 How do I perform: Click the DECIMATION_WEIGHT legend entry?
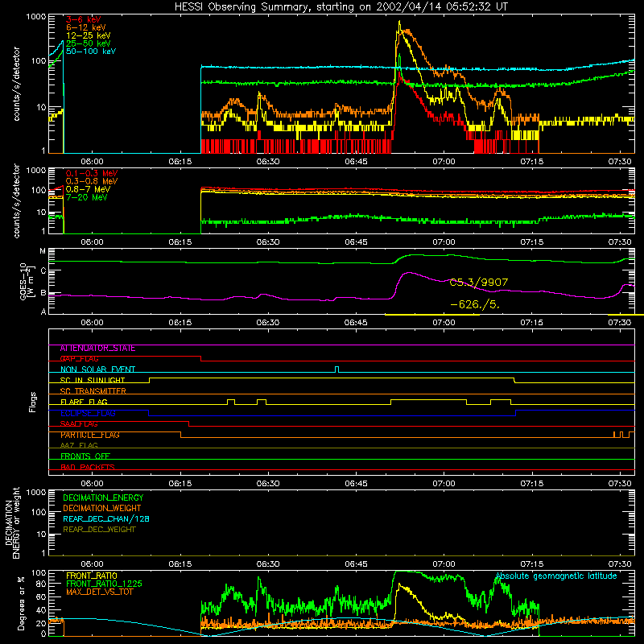point(102,508)
